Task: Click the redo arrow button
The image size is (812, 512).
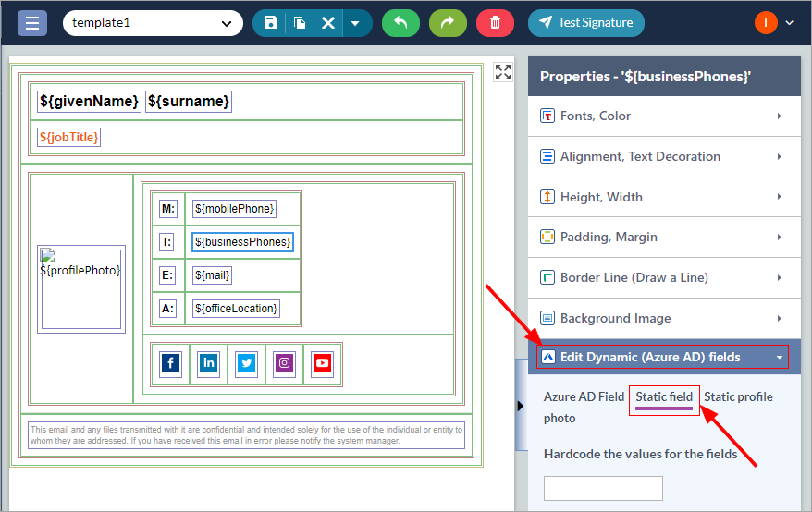Action: click(448, 23)
